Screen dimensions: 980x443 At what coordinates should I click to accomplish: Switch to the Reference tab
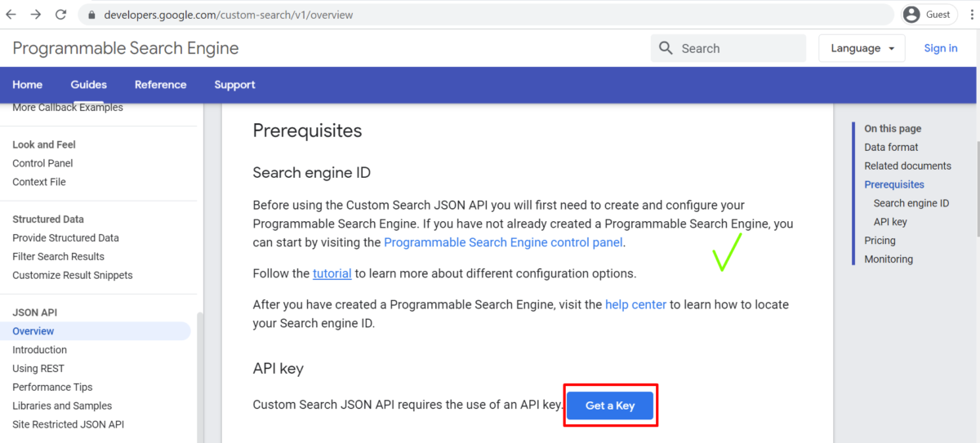(160, 85)
